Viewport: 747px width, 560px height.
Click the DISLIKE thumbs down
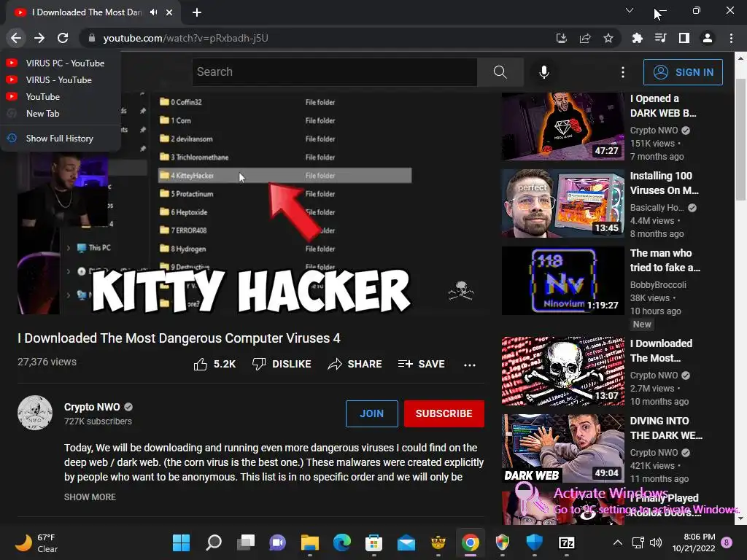tap(282, 365)
